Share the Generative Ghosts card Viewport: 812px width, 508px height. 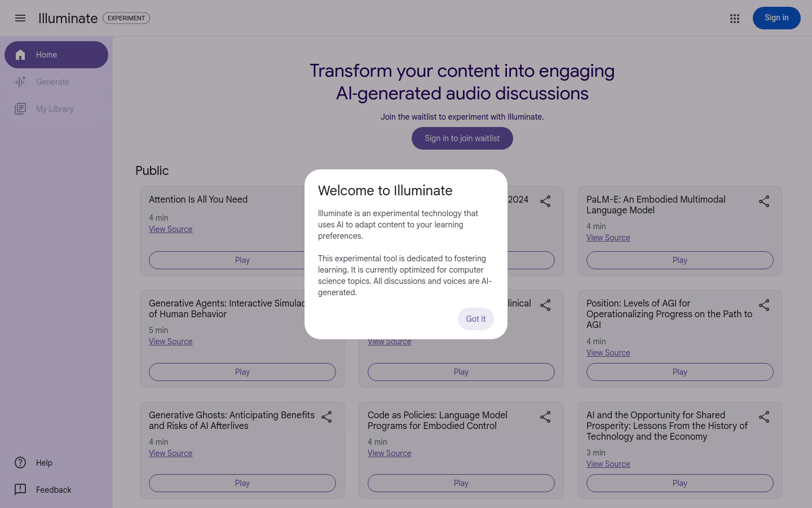click(326, 417)
